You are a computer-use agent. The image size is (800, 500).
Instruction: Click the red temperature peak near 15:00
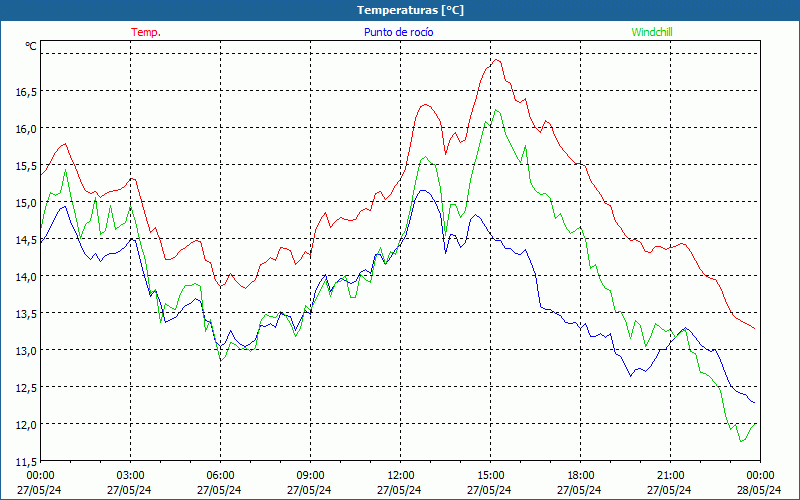(x=496, y=60)
